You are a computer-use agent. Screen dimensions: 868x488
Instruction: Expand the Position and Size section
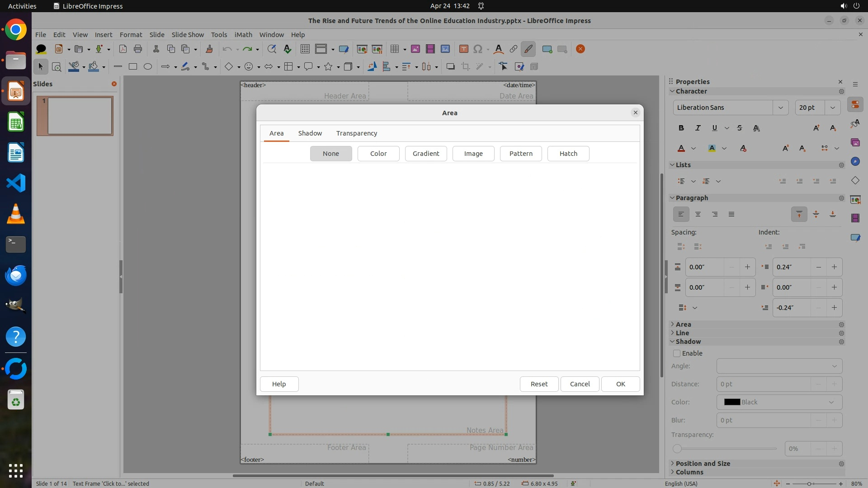tap(703, 464)
